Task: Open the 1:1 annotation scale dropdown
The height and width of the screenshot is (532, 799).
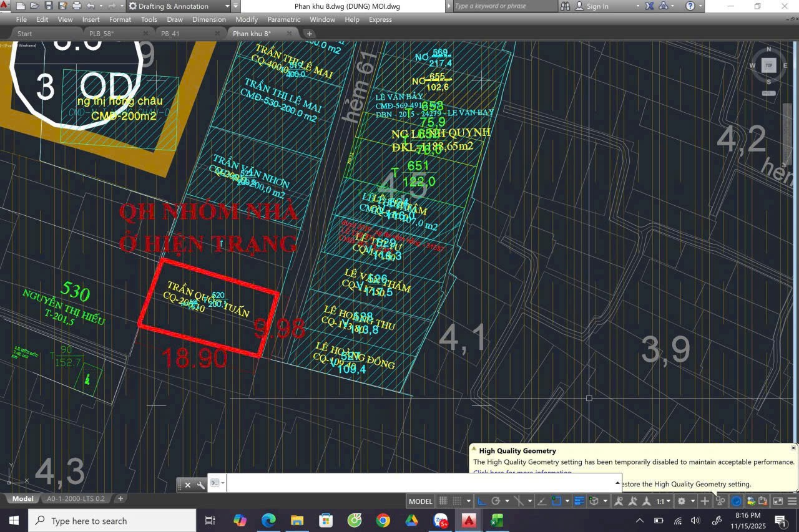Action: [x=664, y=501]
